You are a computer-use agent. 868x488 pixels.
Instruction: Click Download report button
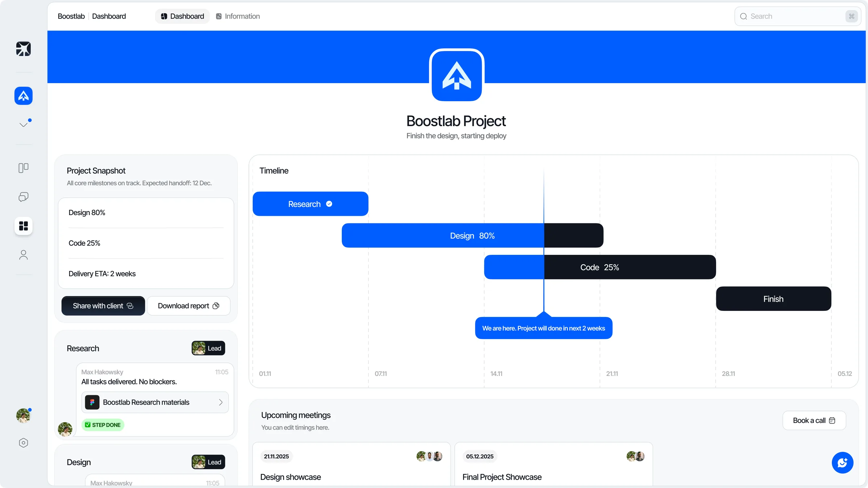click(x=188, y=306)
